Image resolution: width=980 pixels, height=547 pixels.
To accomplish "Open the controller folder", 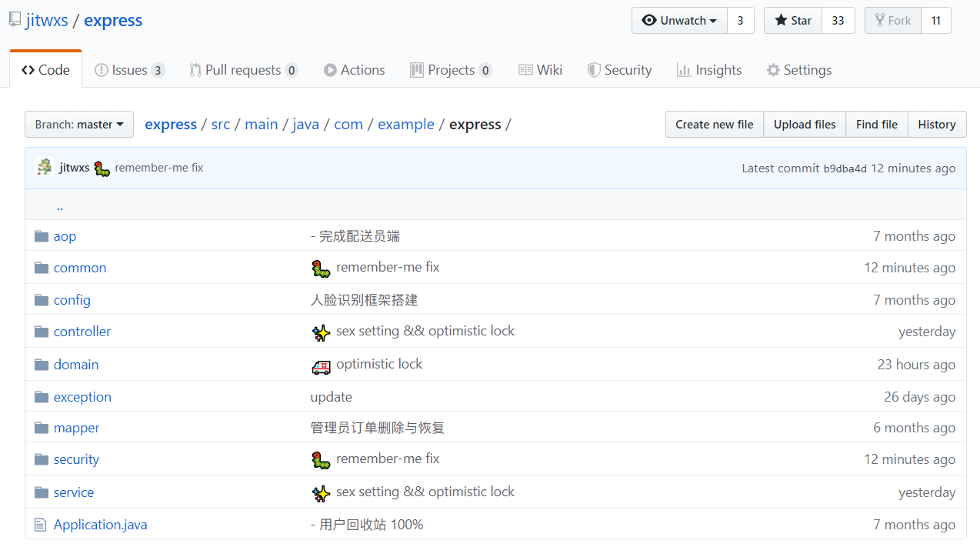I will tap(82, 332).
